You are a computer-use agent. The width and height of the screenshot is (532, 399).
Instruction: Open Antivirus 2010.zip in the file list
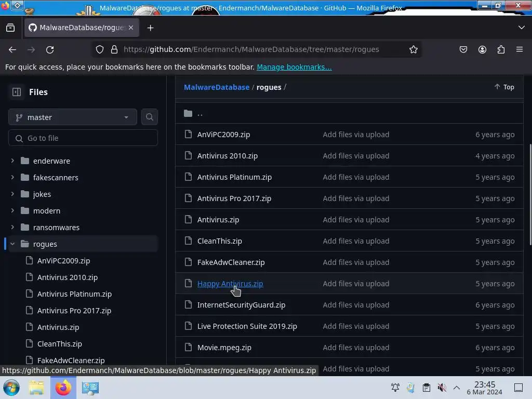pos(228,156)
